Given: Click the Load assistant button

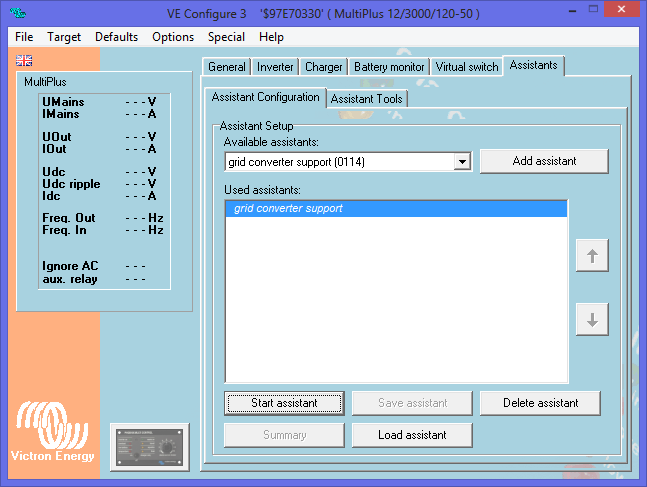Looking at the screenshot, I should (x=412, y=435).
